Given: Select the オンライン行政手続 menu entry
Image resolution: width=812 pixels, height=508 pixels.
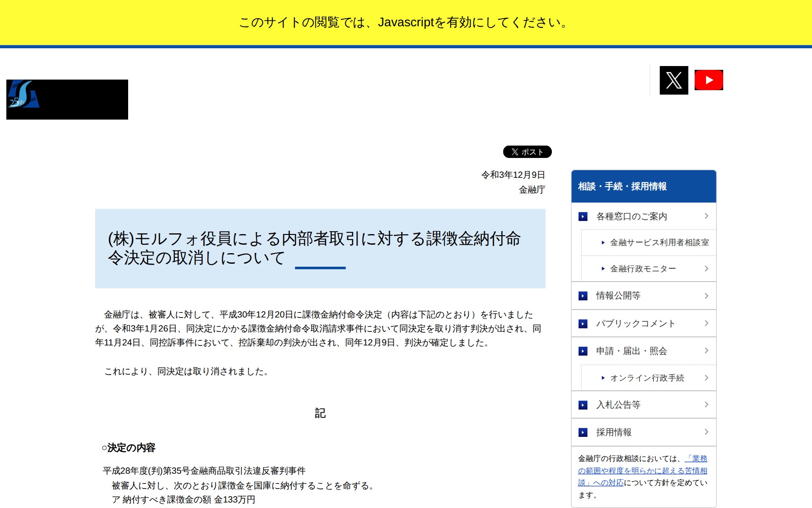Looking at the screenshot, I should point(648,378).
